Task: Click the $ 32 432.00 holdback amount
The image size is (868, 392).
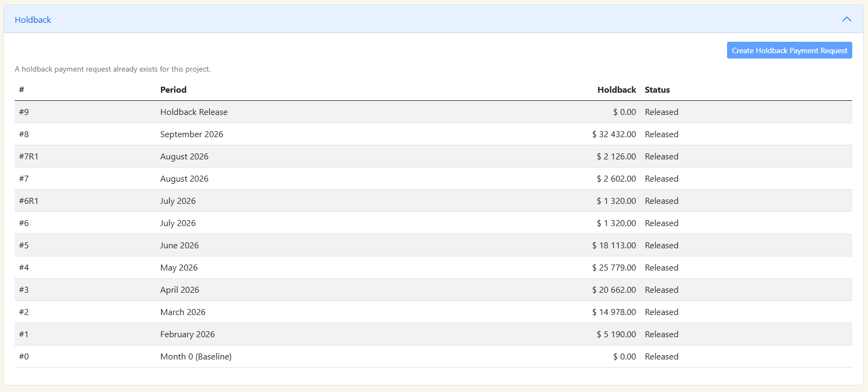Action: (614, 134)
